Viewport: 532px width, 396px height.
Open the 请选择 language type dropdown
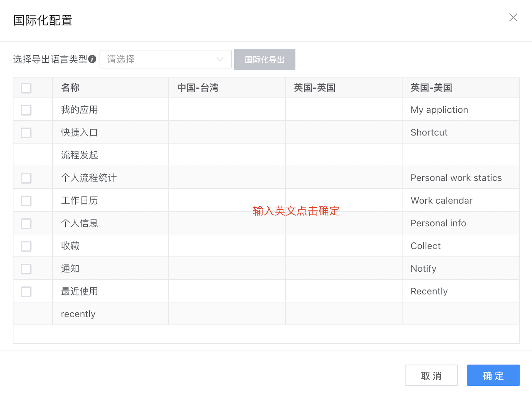coord(165,59)
